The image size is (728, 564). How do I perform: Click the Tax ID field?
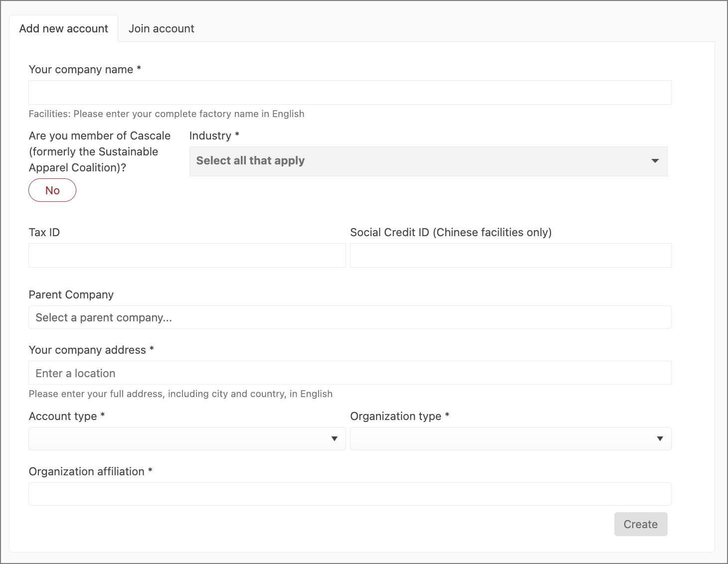click(187, 255)
